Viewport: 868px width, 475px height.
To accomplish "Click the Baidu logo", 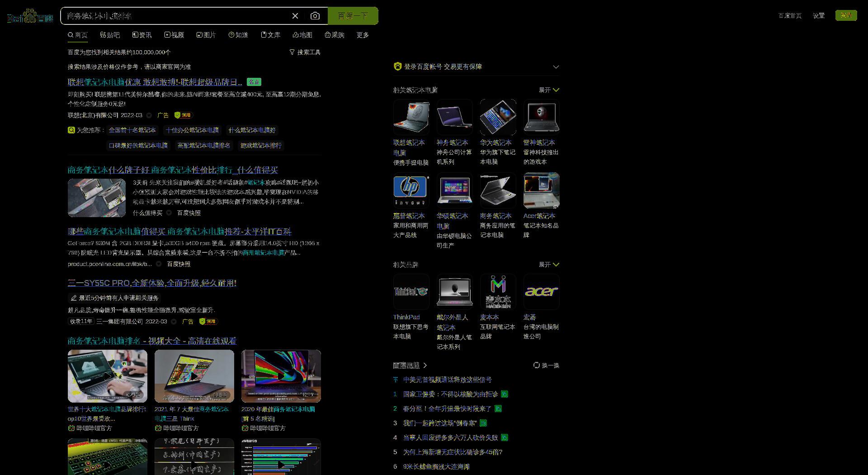I will point(30,16).
